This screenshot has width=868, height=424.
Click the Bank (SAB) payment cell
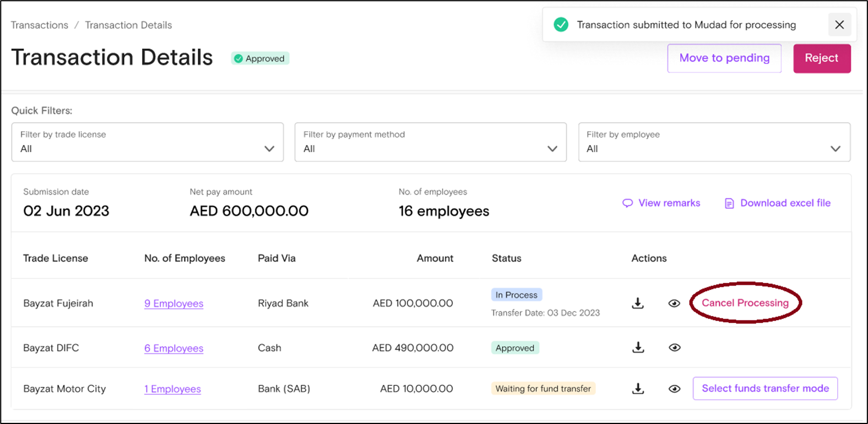point(284,389)
